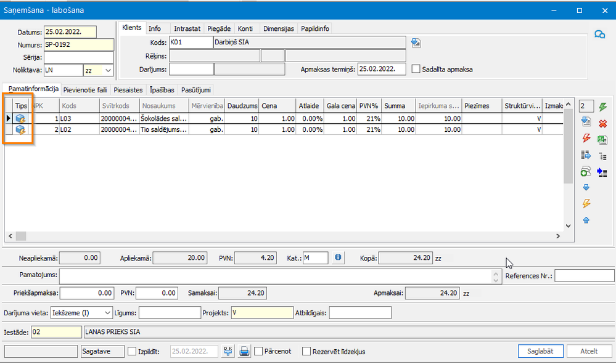The image size is (616, 364).
Task: Click the Tio saldējums... name cell
Action: pyautogui.click(x=164, y=129)
